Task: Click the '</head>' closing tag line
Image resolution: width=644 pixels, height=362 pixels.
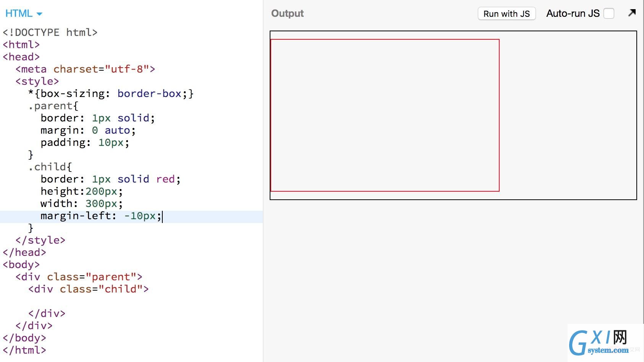Action: pyautogui.click(x=24, y=252)
